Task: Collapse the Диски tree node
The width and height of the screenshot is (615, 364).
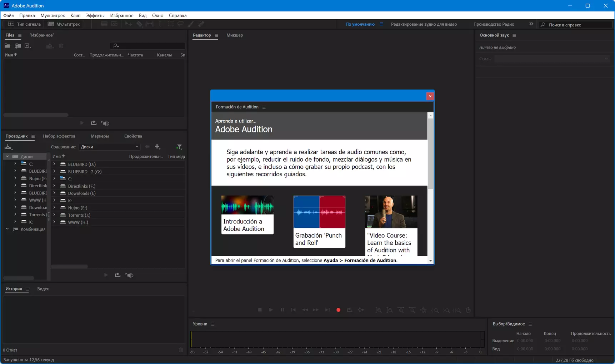Action: [7, 156]
